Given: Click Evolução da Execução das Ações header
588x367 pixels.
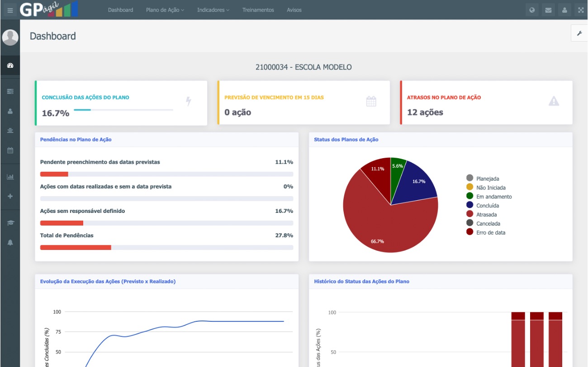Looking at the screenshot, I should [108, 281].
